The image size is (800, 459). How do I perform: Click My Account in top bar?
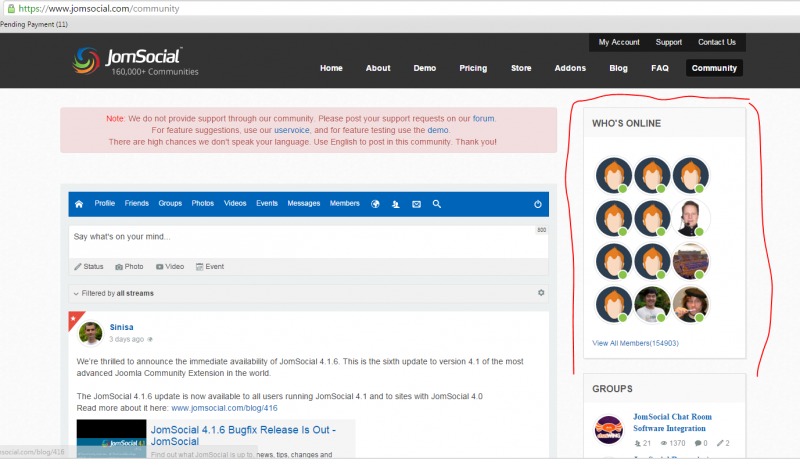(619, 42)
